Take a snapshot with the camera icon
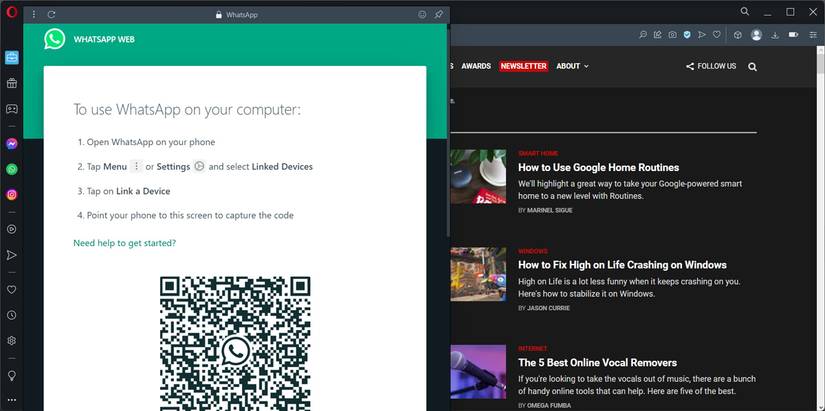Image resolution: width=825 pixels, height=411 pixels. pyautogui.click(x=672, y=35)
